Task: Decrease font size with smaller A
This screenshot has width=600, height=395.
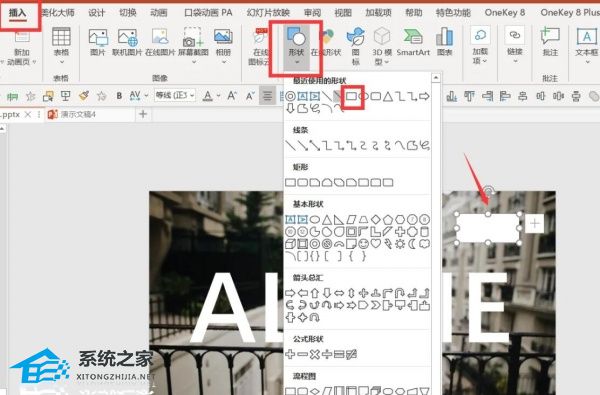Action: [250, 96]
